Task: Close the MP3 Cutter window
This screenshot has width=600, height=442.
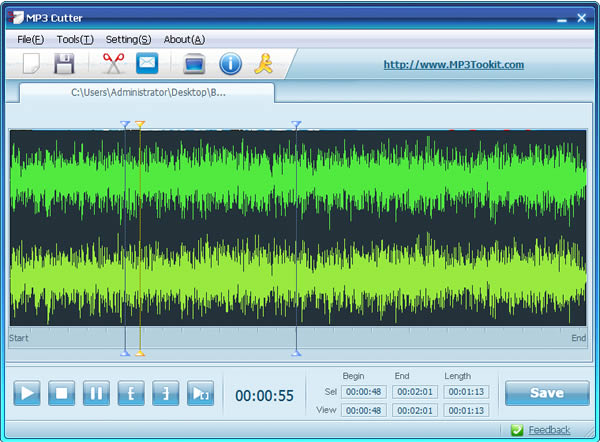Action: tap(582, 18)
